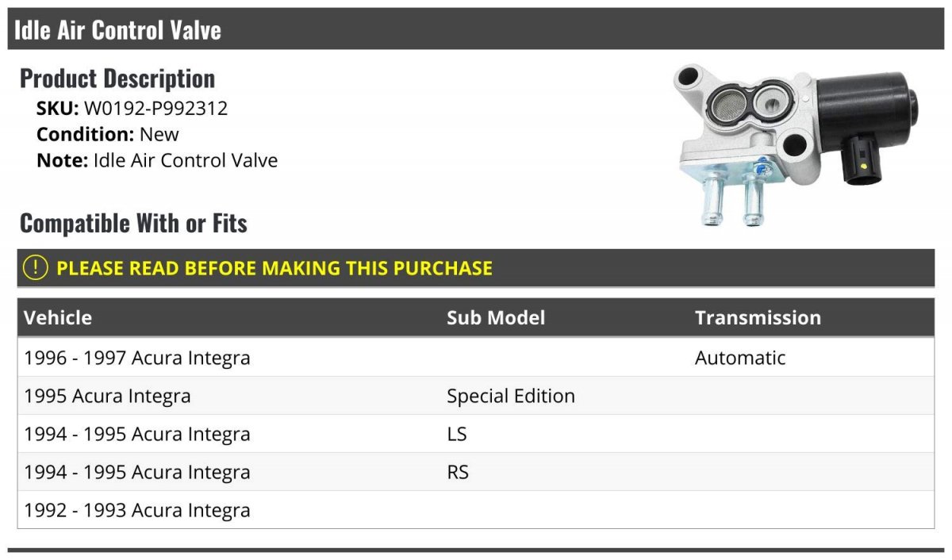Select the 1992 - 1993 Acura Integra row
Screen dimensions: 952x560
pyautogui.click(x=476, y=510)
